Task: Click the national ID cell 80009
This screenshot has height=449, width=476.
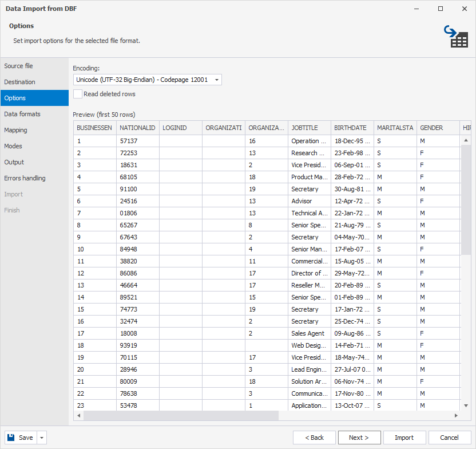Action: [137, 381]
